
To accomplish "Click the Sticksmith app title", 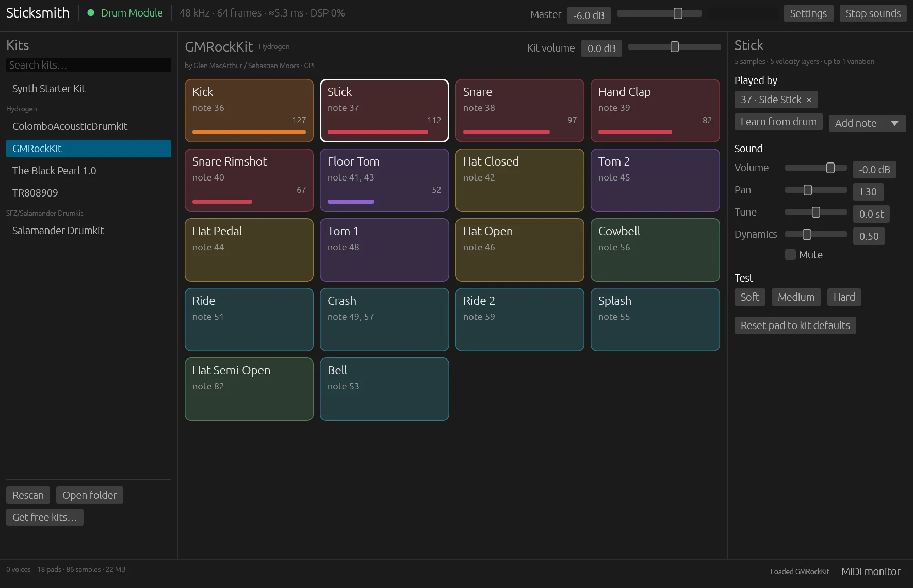I will tap(38, 13).
